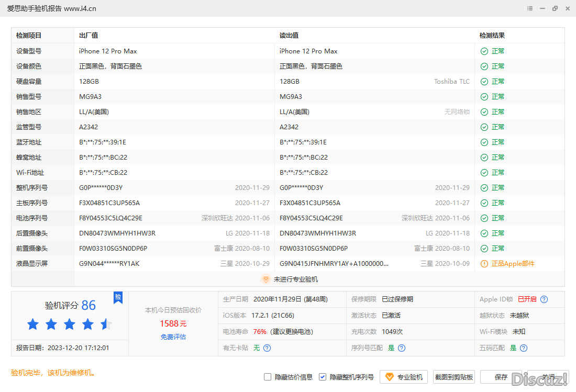Click the green check icon for 设备型号 row
576x392 pixels.
(484, 51)
